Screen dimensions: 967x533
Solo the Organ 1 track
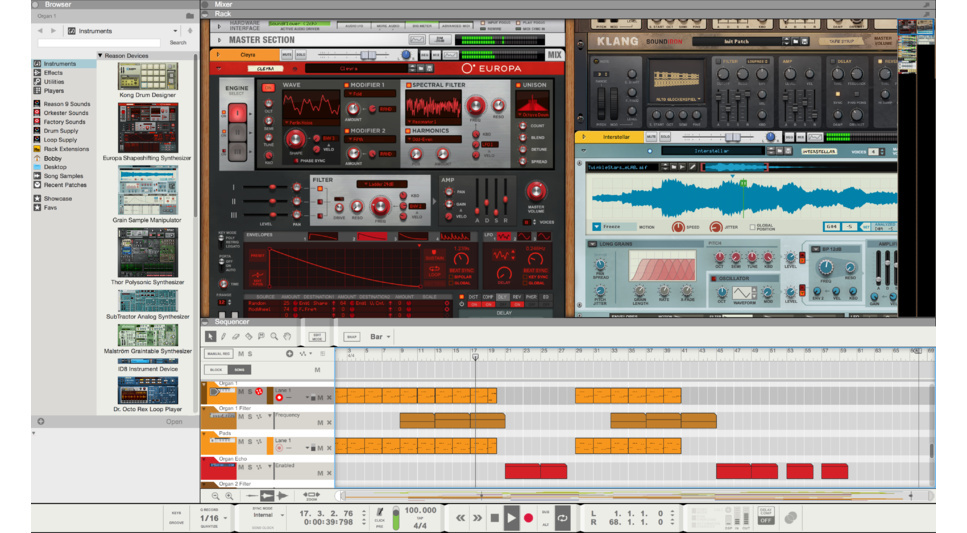(250, 392)
